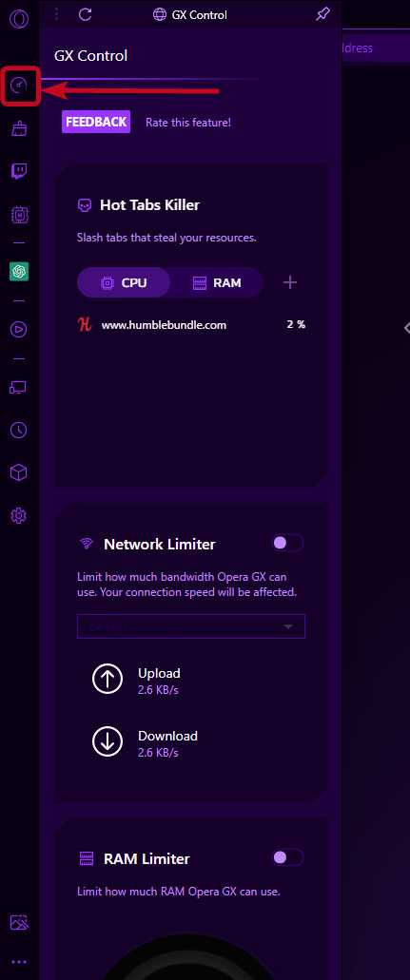Click the FEEDBACK button

(96, 122)
